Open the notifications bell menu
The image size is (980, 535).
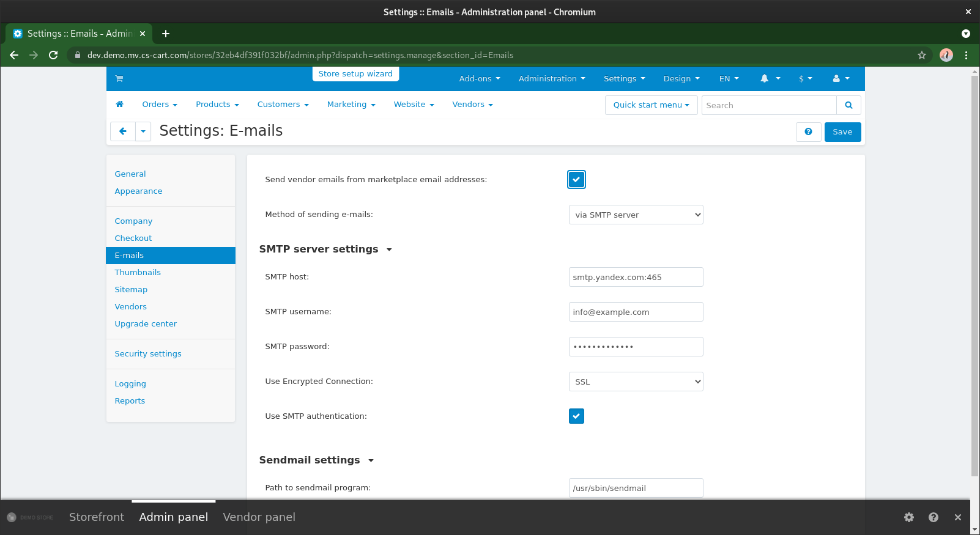[770, 78]
